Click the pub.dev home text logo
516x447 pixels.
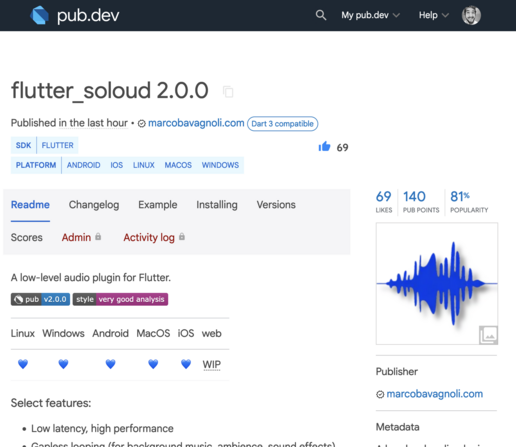[88, 15]
